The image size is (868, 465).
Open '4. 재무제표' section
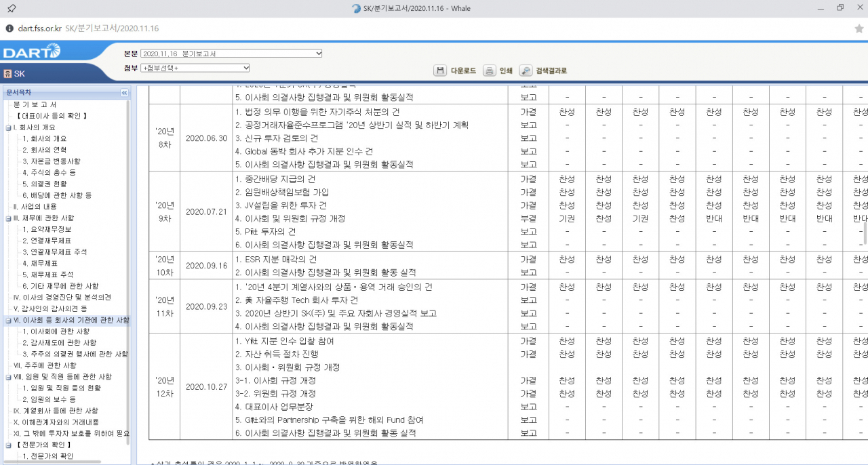pos(39,263)
